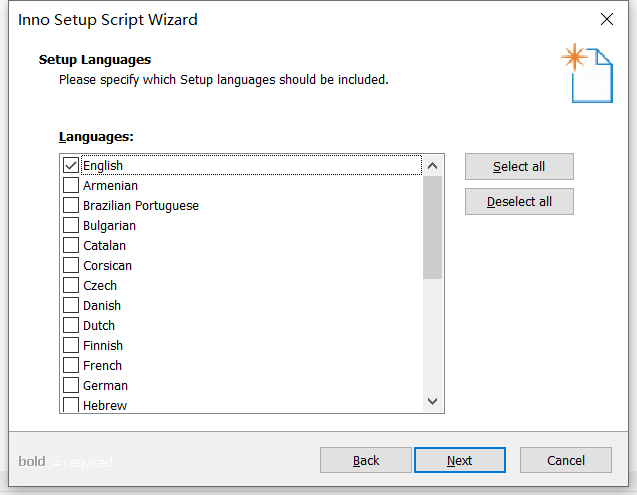Image resolution: width=637 pixels, height=495 pixels.
Task: Click the scrollbar track below the thumb
Action: tap(433, 335)
